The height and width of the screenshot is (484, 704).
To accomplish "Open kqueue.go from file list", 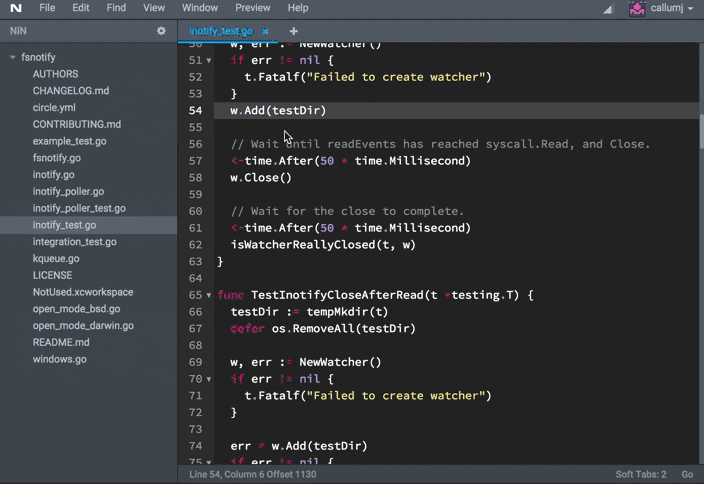I will 56,259.
